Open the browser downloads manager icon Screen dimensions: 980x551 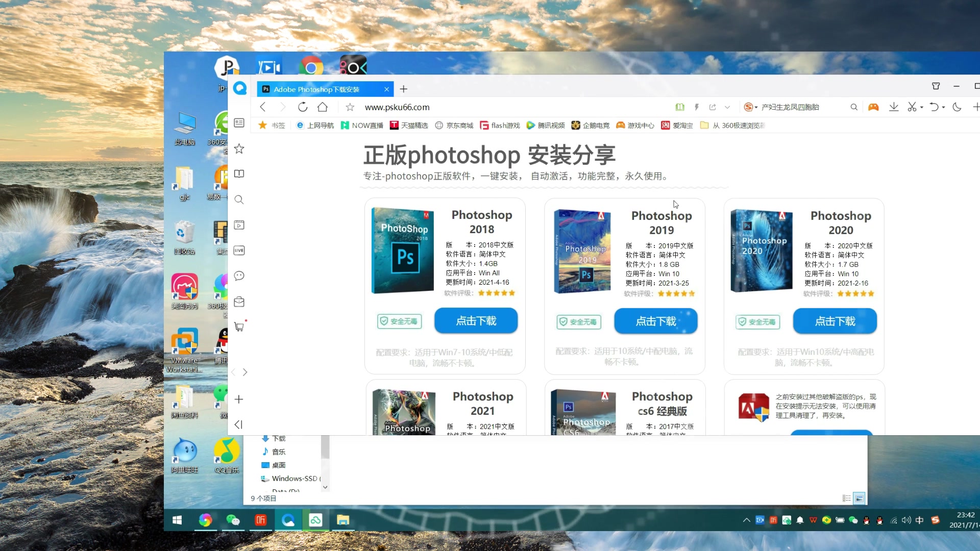coord(894,107)
